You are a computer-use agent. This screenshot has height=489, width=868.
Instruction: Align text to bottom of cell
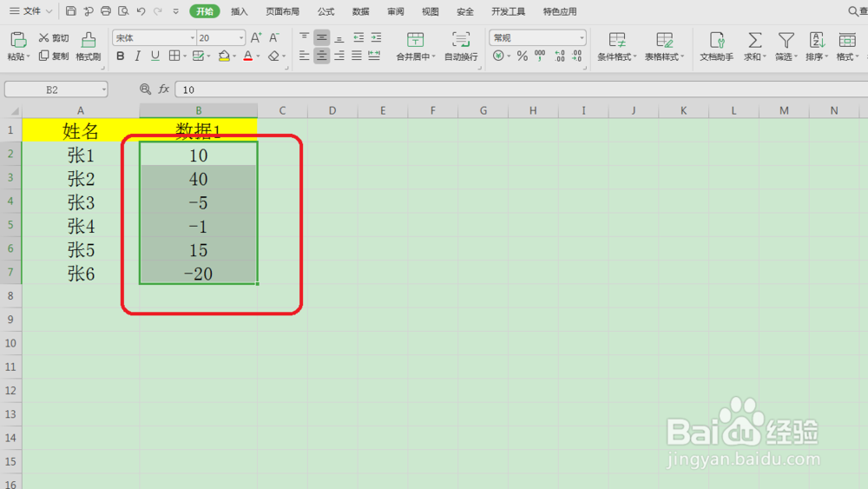(339, 37)
